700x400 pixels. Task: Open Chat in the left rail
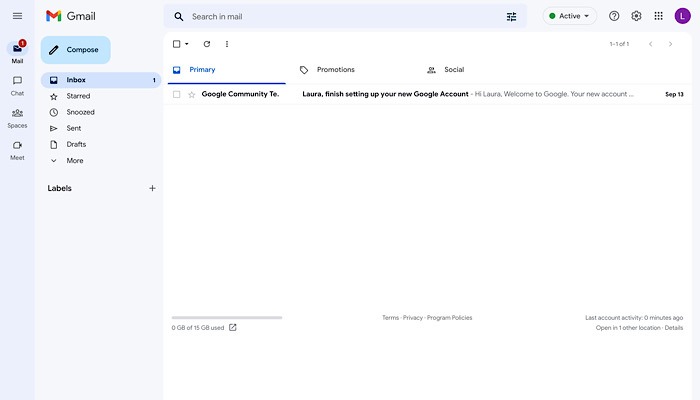tap(17, 86)
